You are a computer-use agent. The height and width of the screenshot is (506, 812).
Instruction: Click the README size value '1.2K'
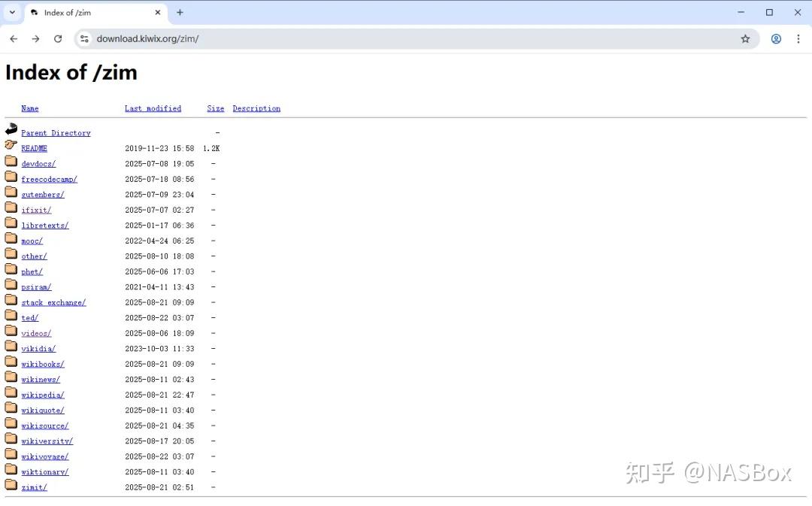point(211,148)
